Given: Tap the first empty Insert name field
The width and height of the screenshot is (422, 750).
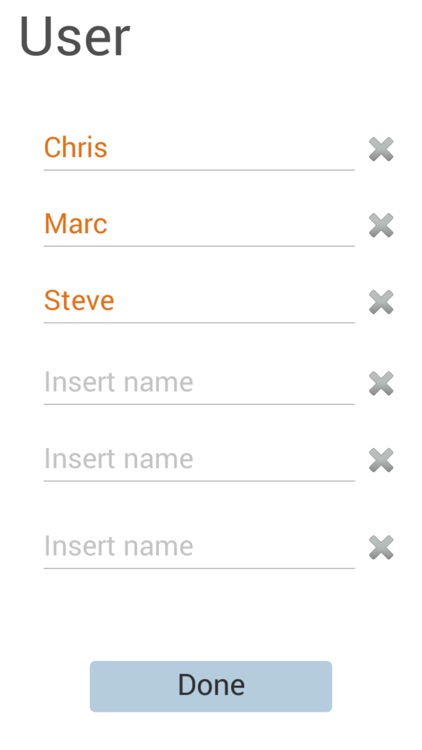Looking at the screenshot, I should [x=199, y=383].
